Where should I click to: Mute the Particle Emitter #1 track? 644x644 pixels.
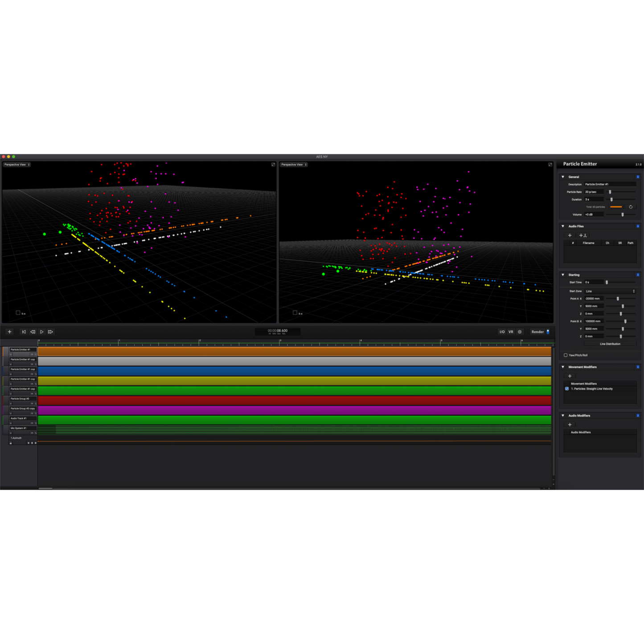click(x=32, y=354)
